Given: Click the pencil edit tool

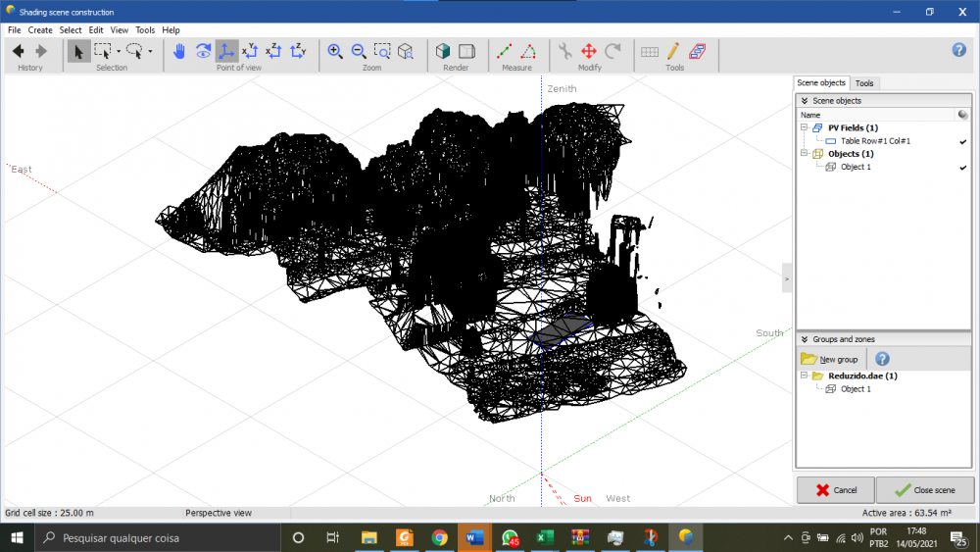Looking at the screenshot, I should click(674, 51).
